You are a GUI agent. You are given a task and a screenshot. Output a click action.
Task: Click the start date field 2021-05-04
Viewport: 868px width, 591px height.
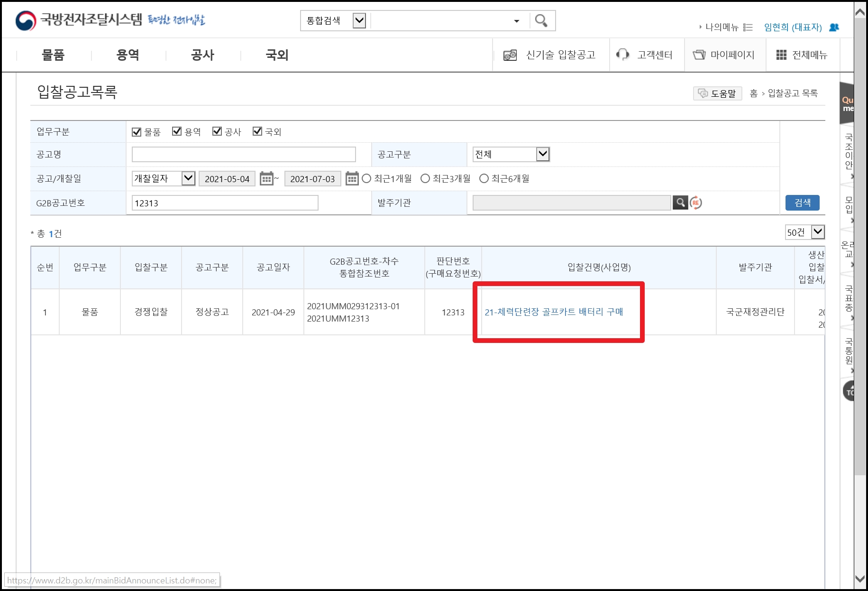tap(227, 179)
